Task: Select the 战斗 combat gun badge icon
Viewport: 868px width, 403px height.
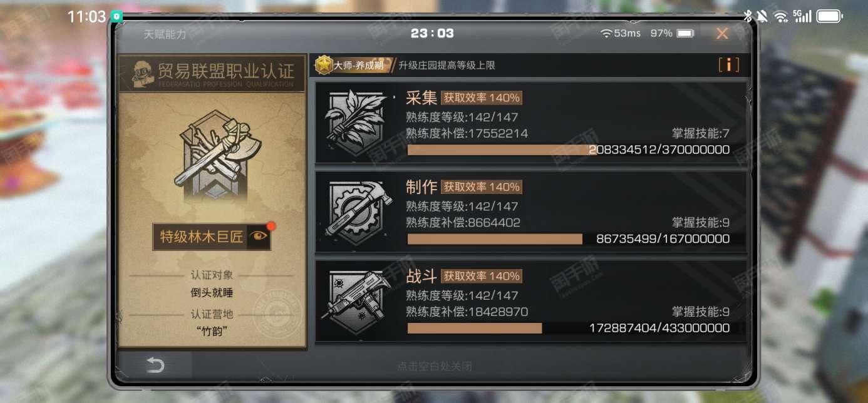Action: pyautogui.click(x=356, y=300)
